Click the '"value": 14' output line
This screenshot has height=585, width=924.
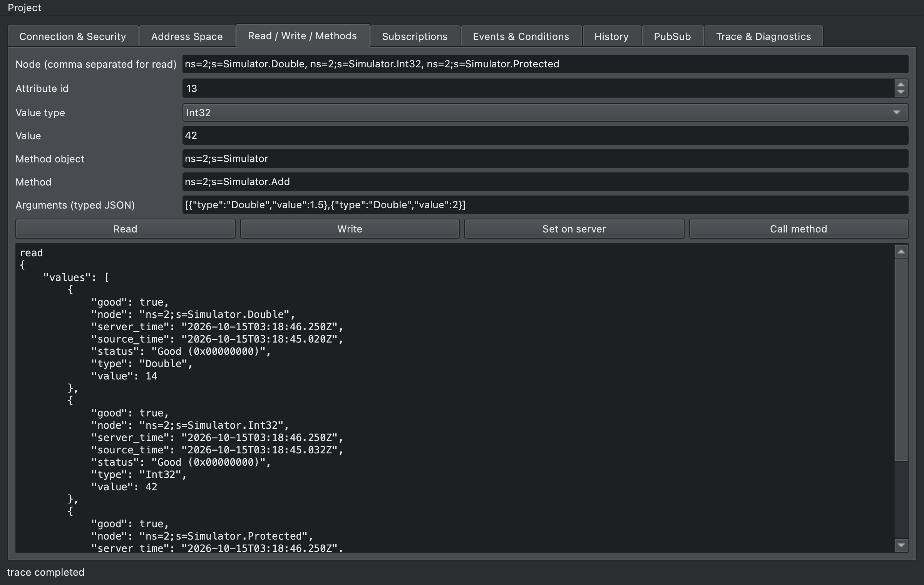tap(124, 376)
